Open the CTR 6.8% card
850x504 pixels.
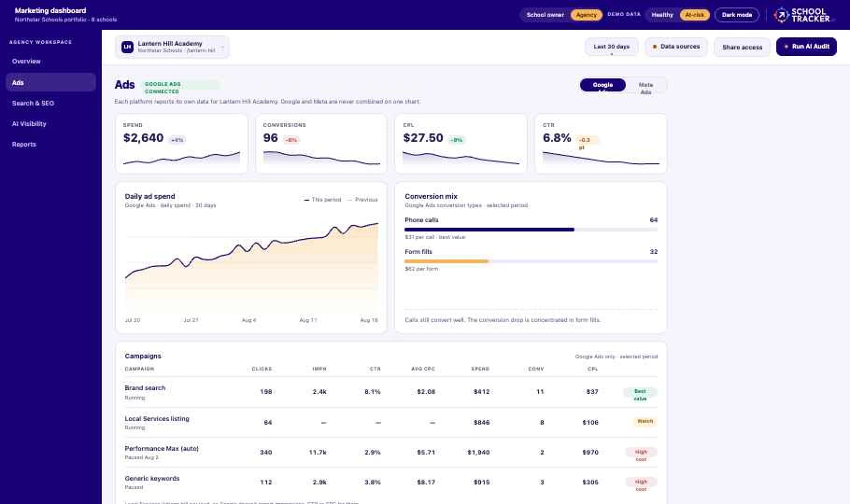[601, 144]
